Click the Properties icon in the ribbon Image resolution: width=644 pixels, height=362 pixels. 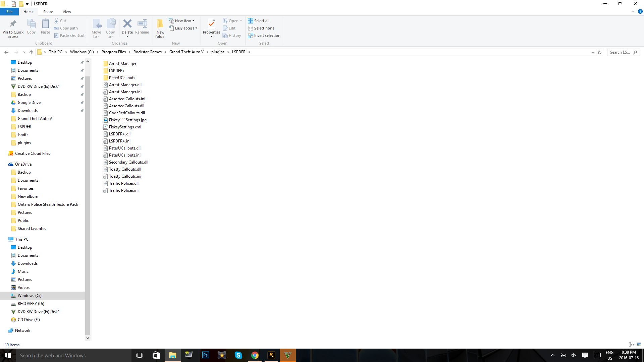tap(211, 24)
